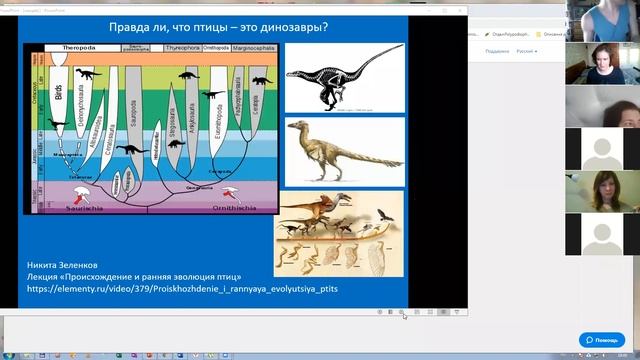This screenshot has height=360, width=640.
Task: Open the purple app icon in the taskbar
Action: tap(134, 356)
